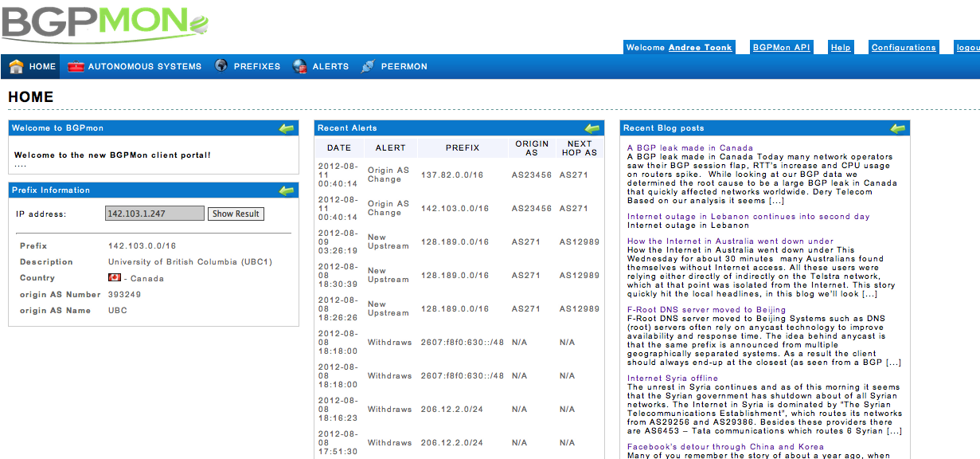Collapse the Prefix Information panel arrow

click(x=287, y=190)
